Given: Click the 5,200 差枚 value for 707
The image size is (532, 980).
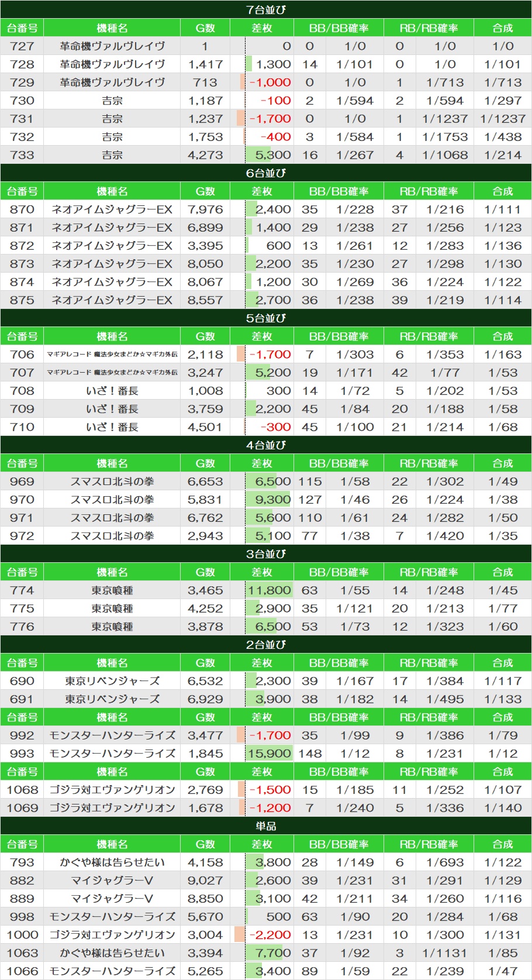Looking at the screenshot, I should coord(273,372).
